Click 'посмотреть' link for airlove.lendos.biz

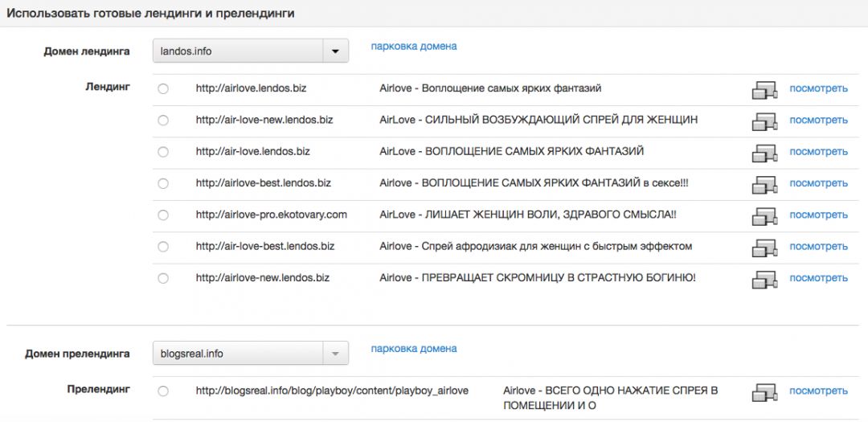click(818, 88)
